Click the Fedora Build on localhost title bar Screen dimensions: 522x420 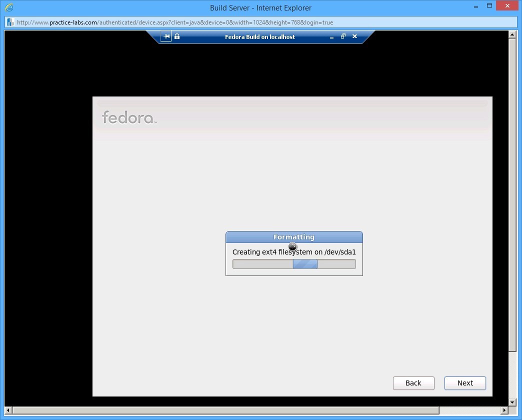(x=260, y=36)
